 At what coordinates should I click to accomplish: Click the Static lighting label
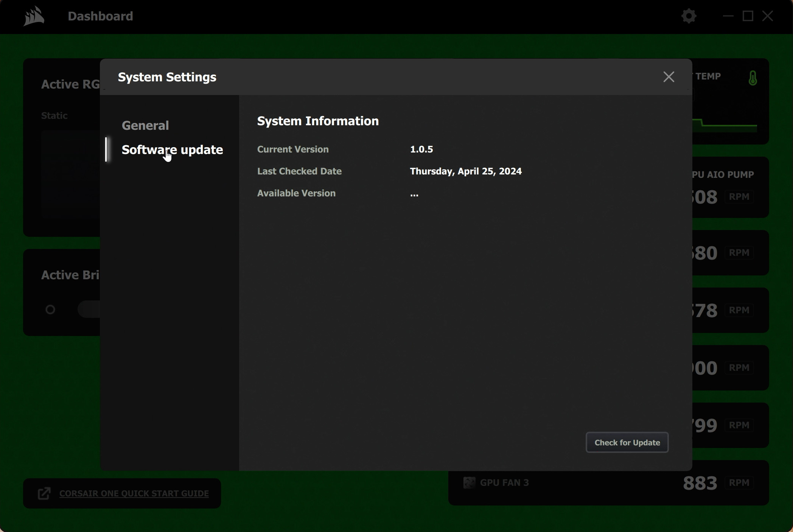coord(54,116)
